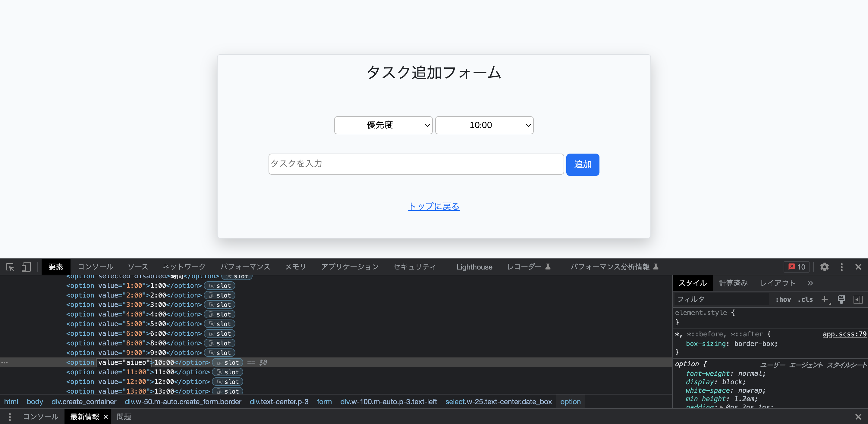Open the ellipsis actions for selected DOM node

[x=5, y=362]
